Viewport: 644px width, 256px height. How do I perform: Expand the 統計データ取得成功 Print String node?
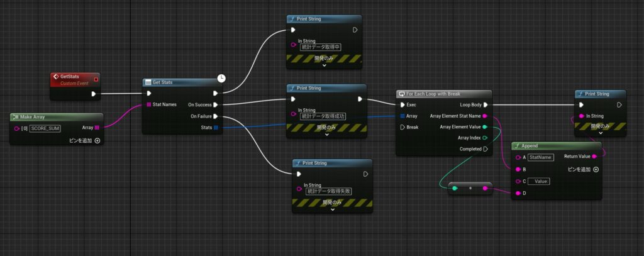[x=324, y=133]
